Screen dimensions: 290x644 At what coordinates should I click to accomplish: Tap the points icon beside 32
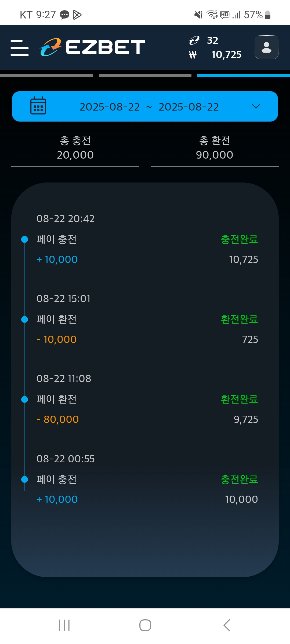pyautogui.click(x=194, y=41)
